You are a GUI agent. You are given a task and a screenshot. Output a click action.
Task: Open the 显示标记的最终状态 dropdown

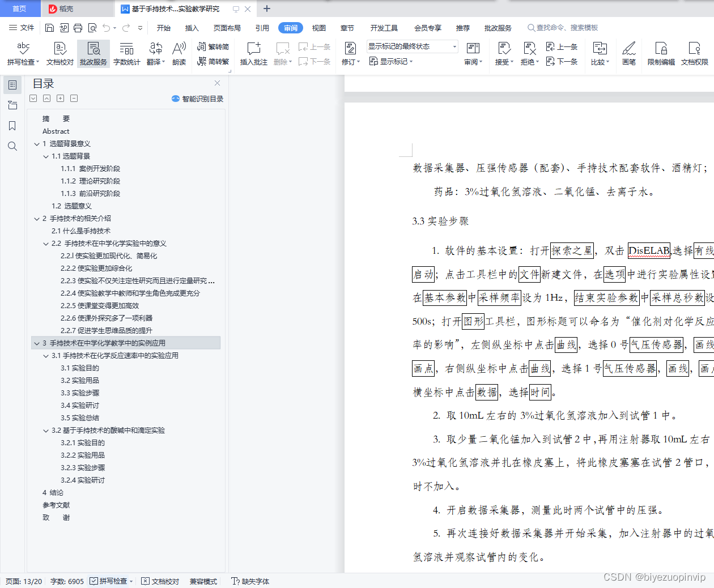(453, 46)
